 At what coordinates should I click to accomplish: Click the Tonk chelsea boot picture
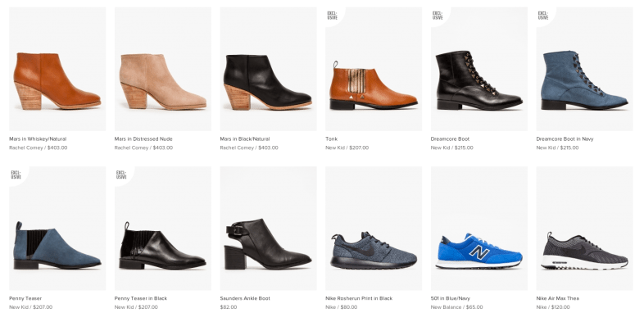coord(374,69)
